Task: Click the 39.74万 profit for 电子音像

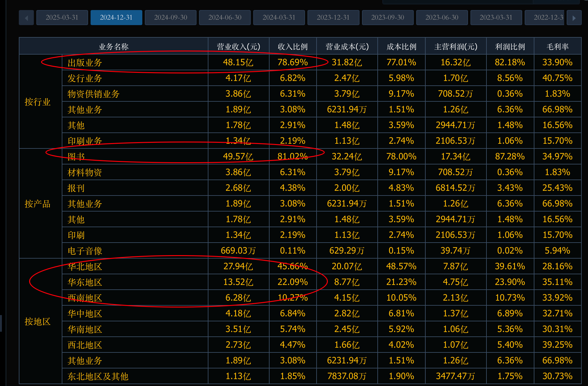Action: [x=455, y=250]
